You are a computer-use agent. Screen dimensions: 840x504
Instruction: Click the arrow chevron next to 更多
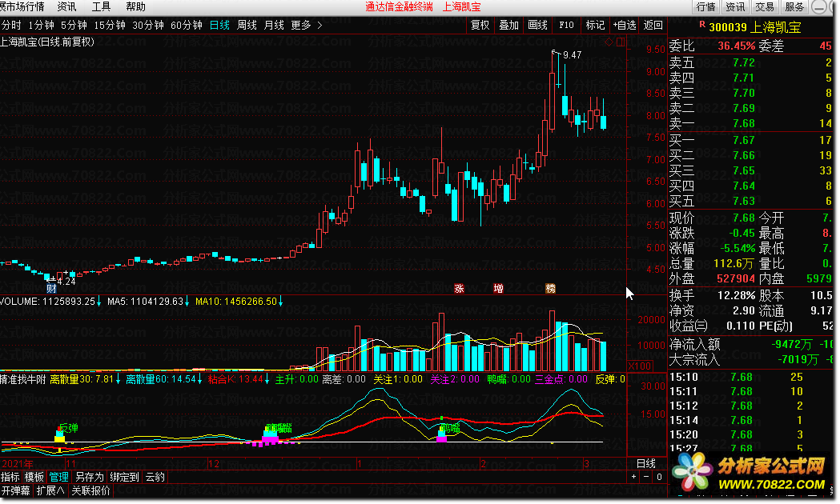click(320, 25)
